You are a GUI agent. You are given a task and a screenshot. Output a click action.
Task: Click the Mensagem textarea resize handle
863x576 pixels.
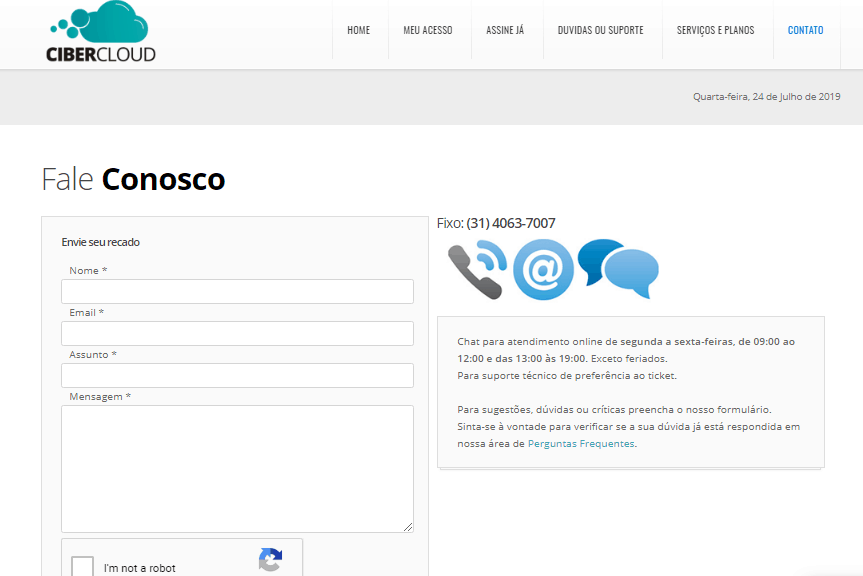pos(408,527)
